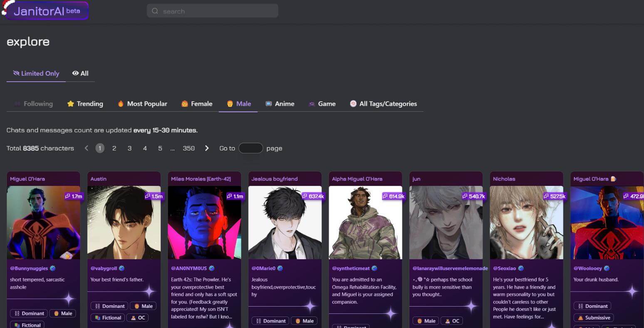
Task: Click Male tag on Bunnynuggies card
Action: [x=63, y=313]
